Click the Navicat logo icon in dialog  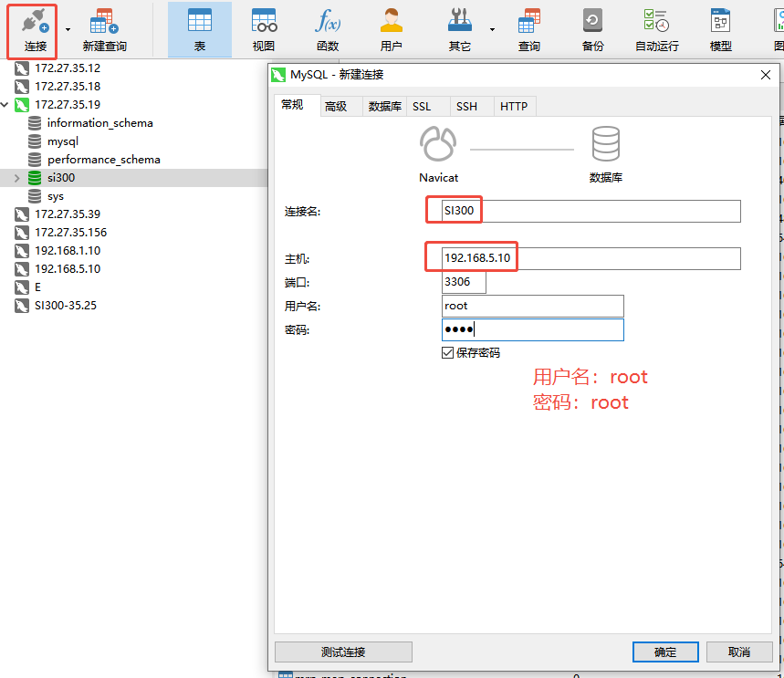(x=438, y=144)
